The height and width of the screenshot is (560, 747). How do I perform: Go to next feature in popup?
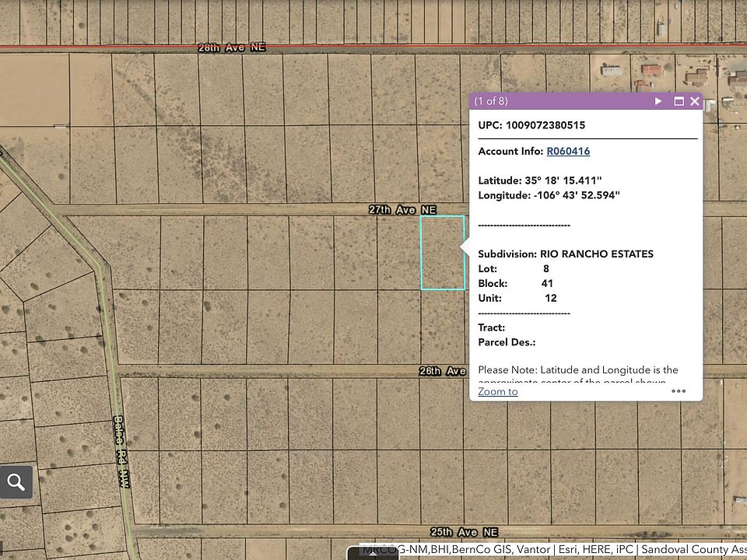point(658,101)
